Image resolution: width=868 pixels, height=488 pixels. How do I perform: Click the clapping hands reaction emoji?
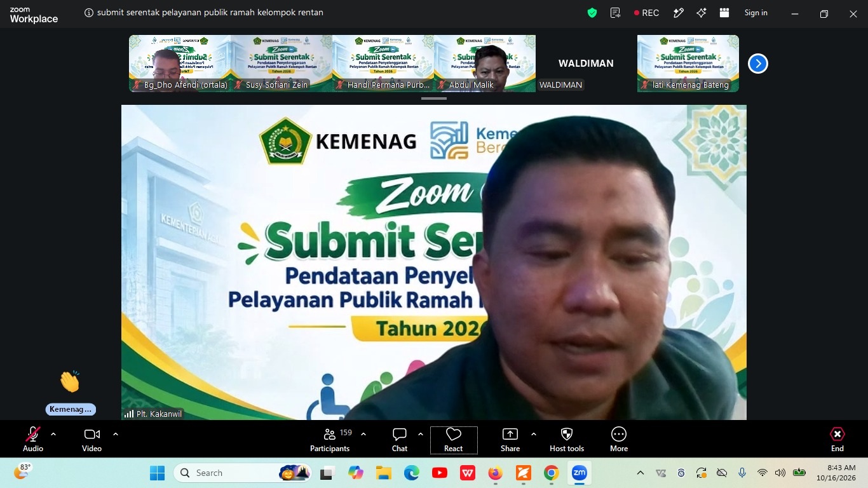[x=70, y=381]
